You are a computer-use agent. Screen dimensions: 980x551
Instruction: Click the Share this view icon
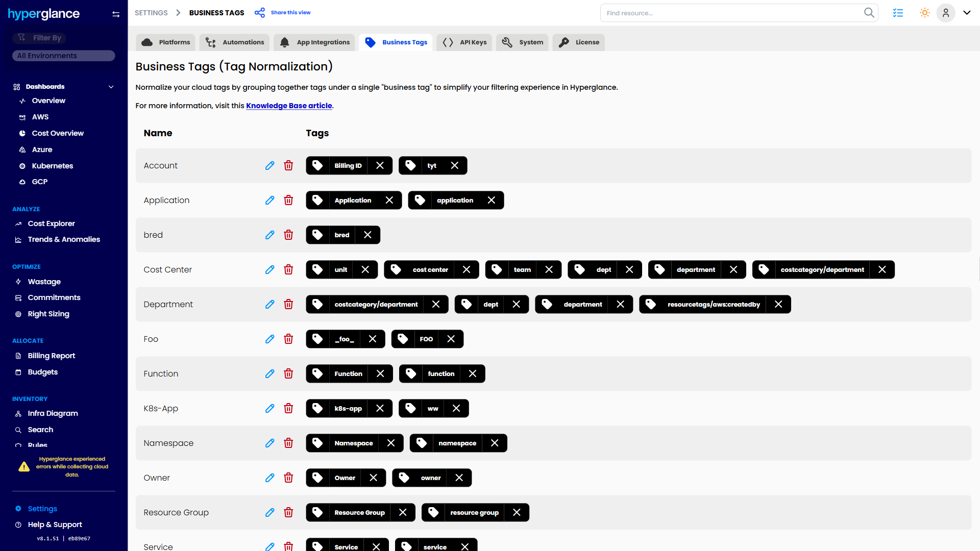pos(260,13)
